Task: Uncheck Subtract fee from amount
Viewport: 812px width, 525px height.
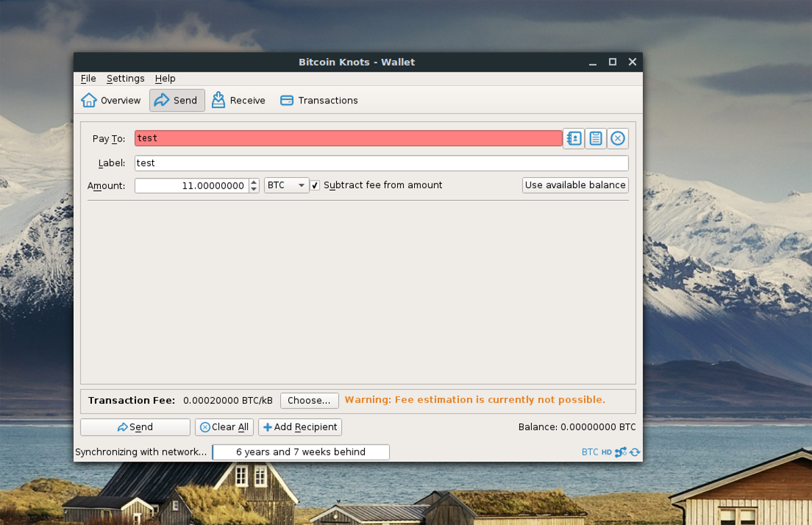Action: pyautogui.click(x=315, y=185)
